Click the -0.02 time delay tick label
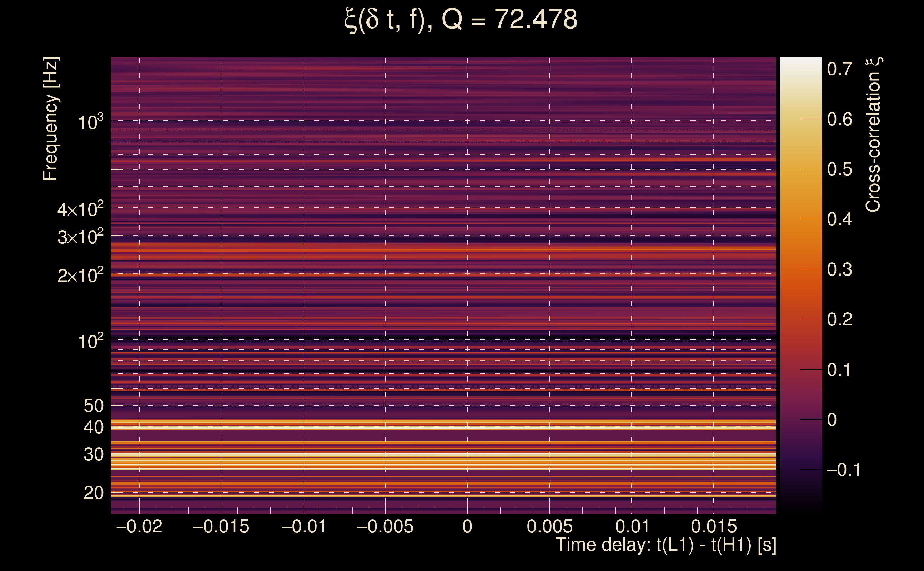 click(x=139, y=526)
